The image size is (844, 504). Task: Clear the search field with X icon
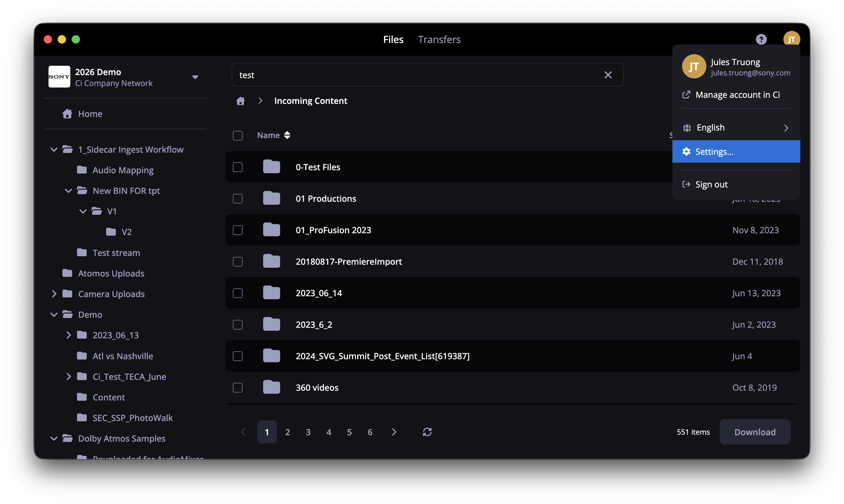coord(608,75)
